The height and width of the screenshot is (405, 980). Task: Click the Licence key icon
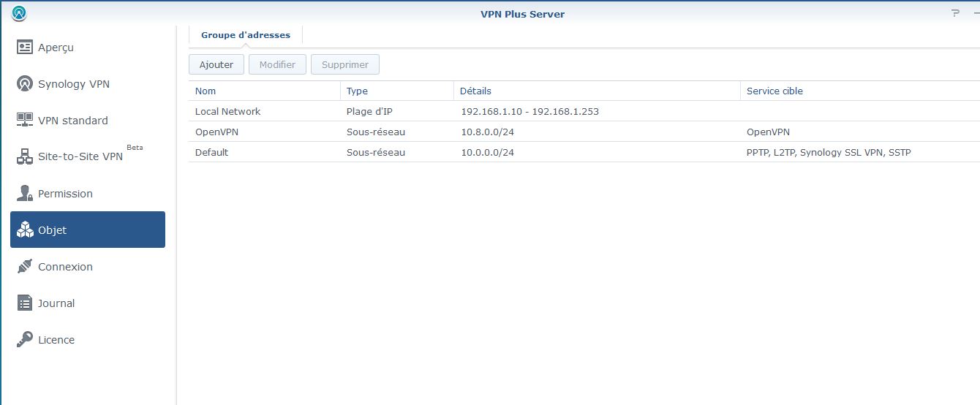(25, 340)
